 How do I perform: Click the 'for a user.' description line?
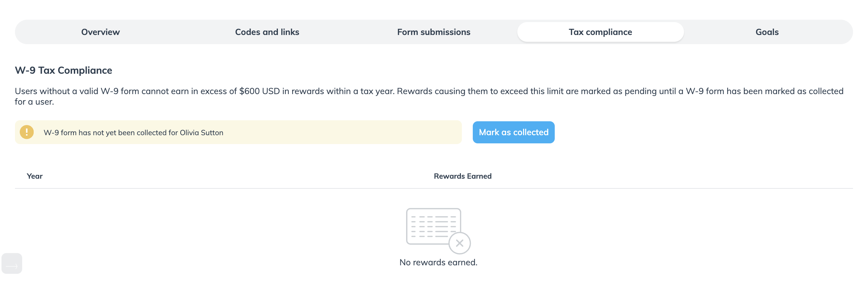(x=34, y=102)
